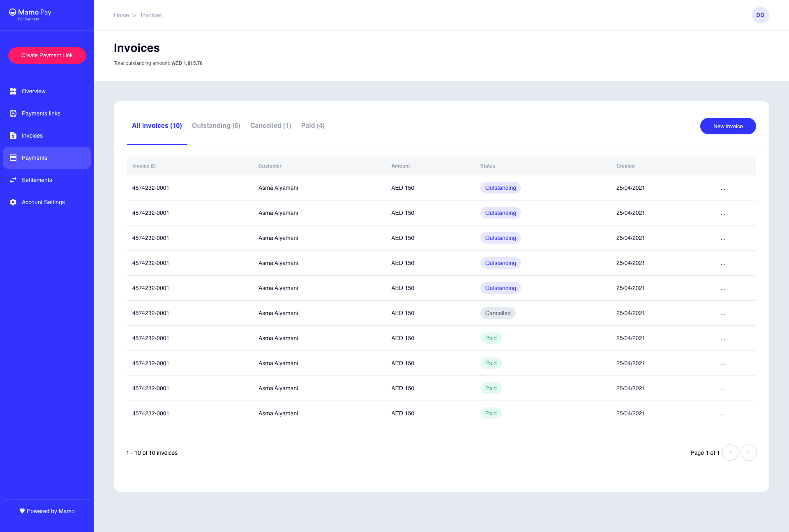Select the Cancelled (1) tab
This screenshot has width=789, height=532.
point(270,126)
